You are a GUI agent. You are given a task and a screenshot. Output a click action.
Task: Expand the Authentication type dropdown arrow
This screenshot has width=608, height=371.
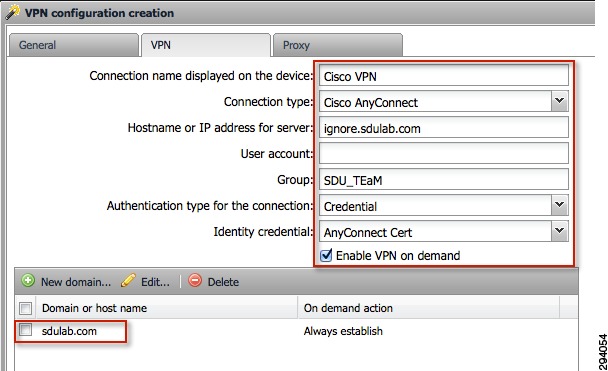click(559, 205)
